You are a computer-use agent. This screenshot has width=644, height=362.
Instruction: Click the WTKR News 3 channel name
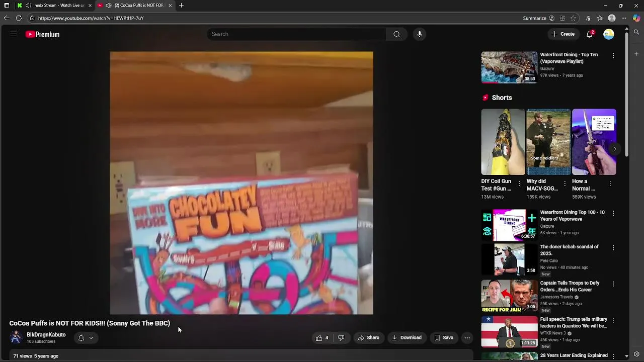(x=553, y=333)
